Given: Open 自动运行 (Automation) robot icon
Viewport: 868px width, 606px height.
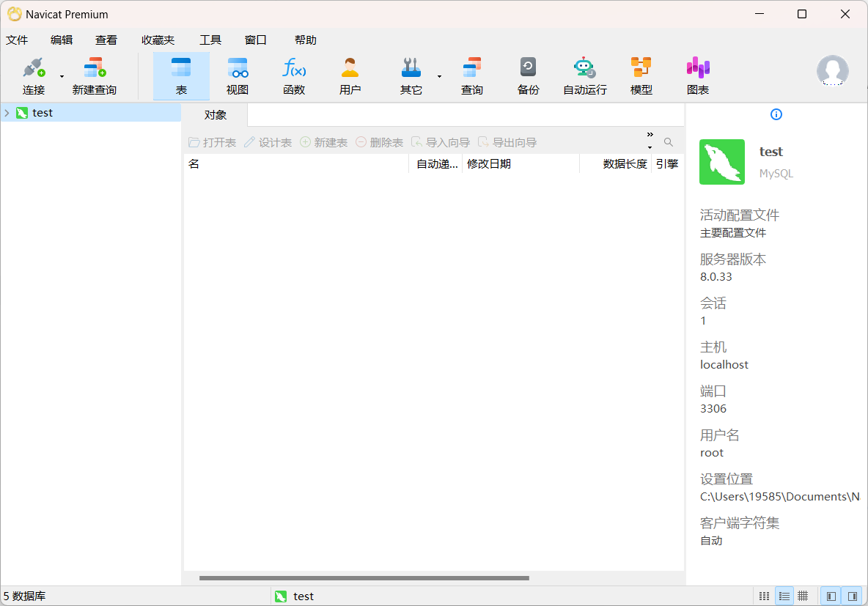Looking at the screenshot, I should (584, 76).
